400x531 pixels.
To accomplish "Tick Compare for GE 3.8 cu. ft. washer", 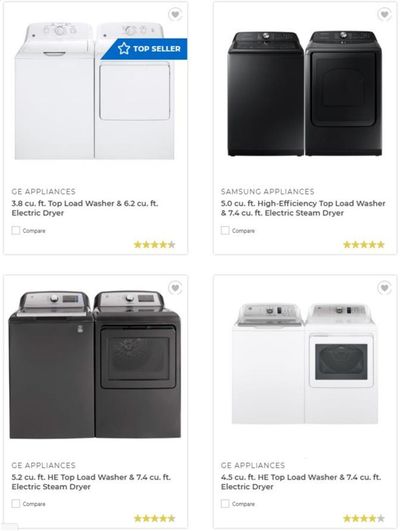I will coord(16,231).
